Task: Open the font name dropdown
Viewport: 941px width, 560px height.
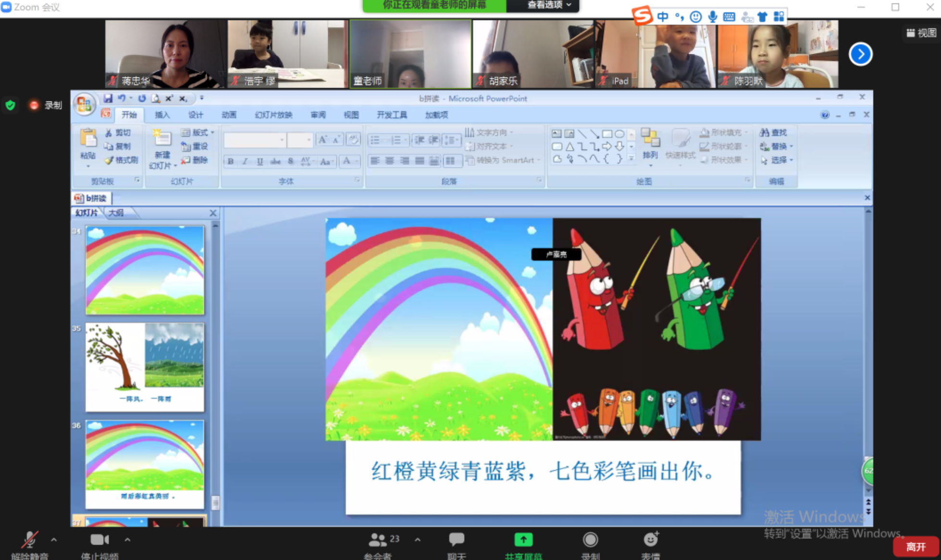Action: (282, 140)
